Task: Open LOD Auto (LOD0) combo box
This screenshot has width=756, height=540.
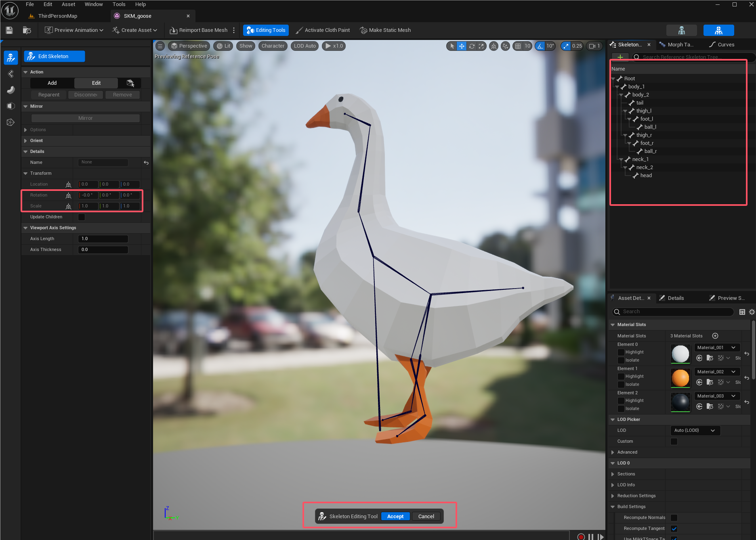Action: [x=695, y=431]
